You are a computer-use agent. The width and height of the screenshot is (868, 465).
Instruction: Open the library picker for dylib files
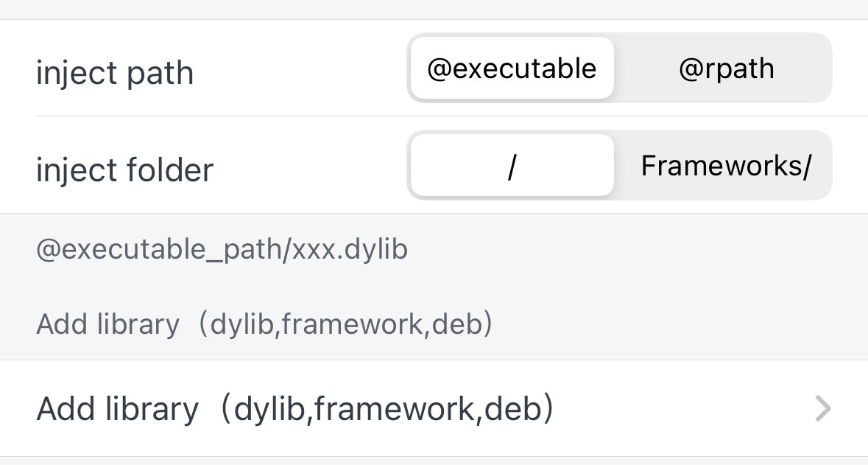[x=294, y=408]
